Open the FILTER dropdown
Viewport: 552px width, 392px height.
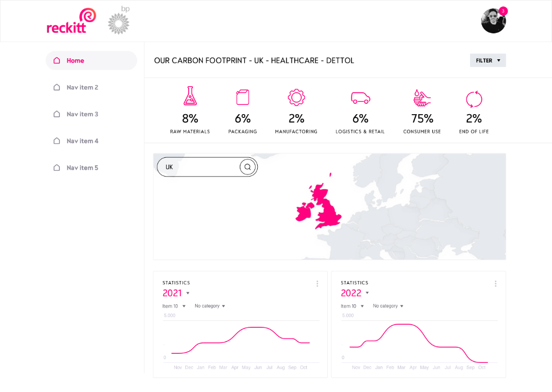point(487,60)
